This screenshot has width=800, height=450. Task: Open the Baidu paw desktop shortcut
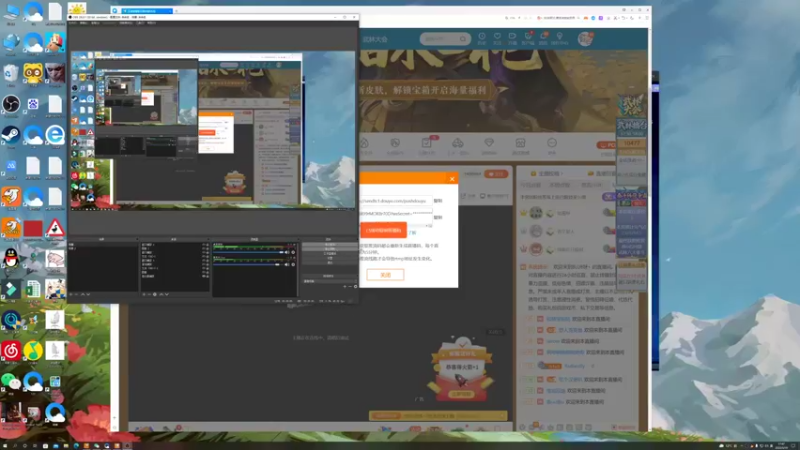tap(33, 105)
